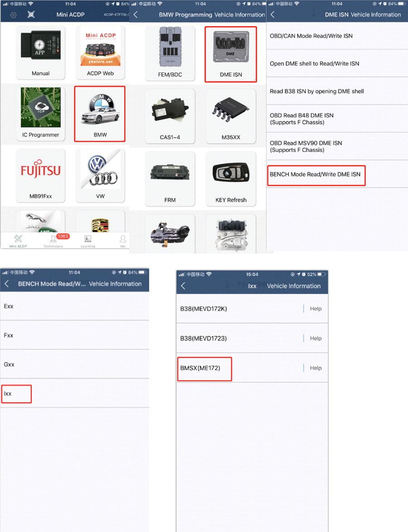
Task: Open the FEM/BDC module icon
Action: coord(170,53)
